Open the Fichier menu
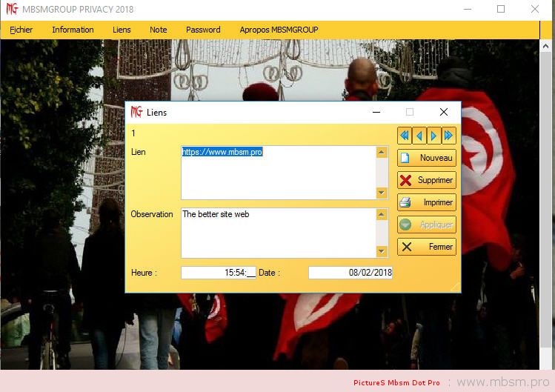555x392 pixels. pos(21,30)
